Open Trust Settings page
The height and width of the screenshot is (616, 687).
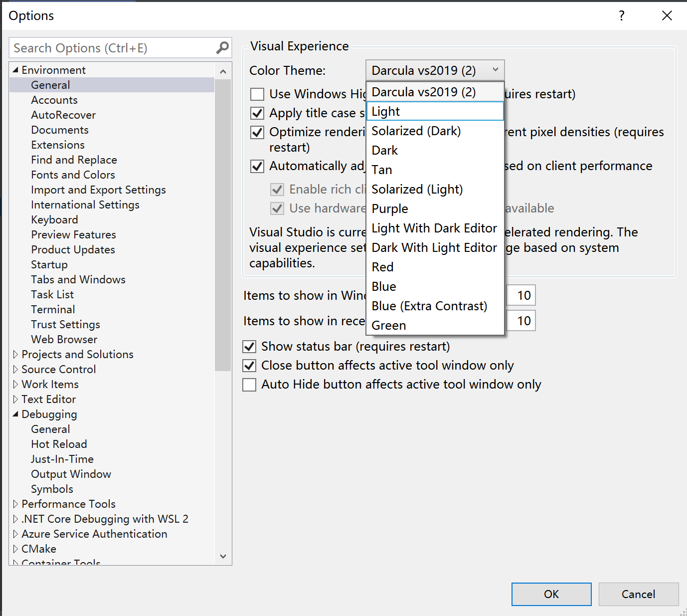pos(65,324)
